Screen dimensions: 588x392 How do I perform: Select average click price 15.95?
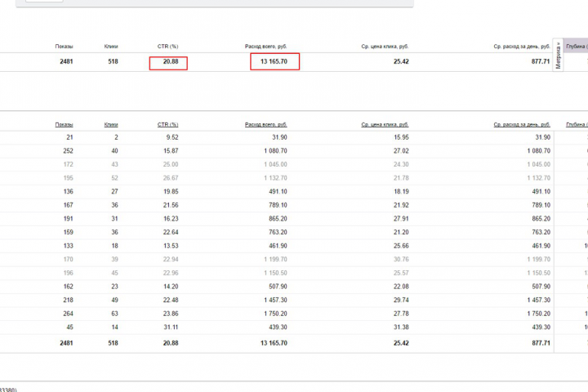401,137
